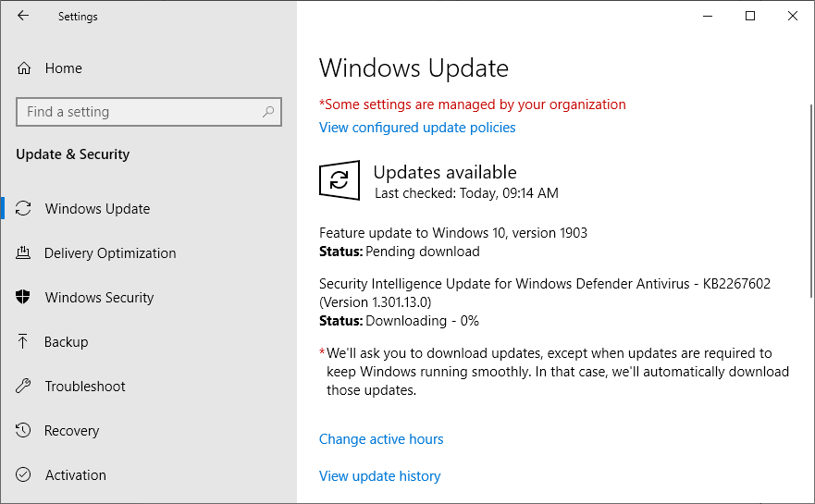The width and height of the screenshot is (815, 504).
Task: Click 'Some settings are managed by your organization' notice
Action: 473,104
